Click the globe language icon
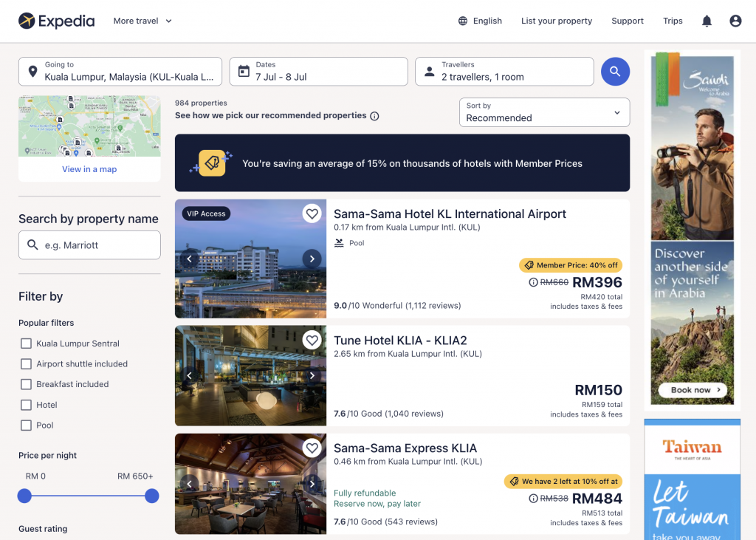Viewport: 756px width, 540px height. (463, 21)
